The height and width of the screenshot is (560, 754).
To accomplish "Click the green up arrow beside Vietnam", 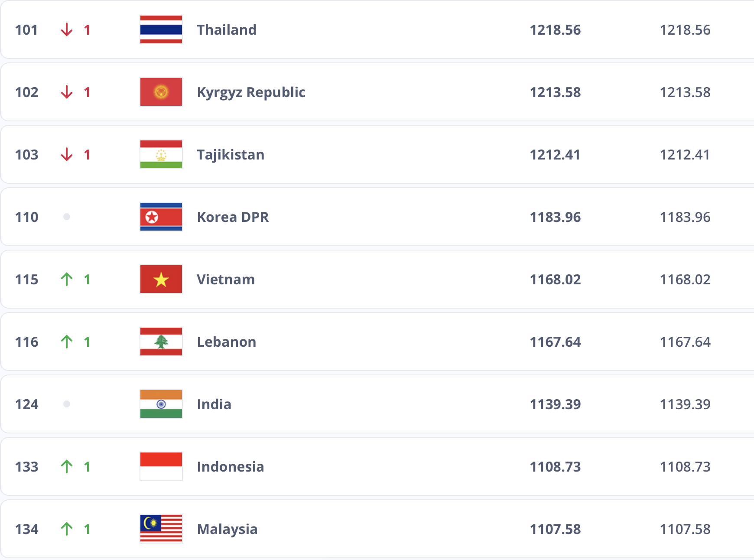I will click(67, 279).
